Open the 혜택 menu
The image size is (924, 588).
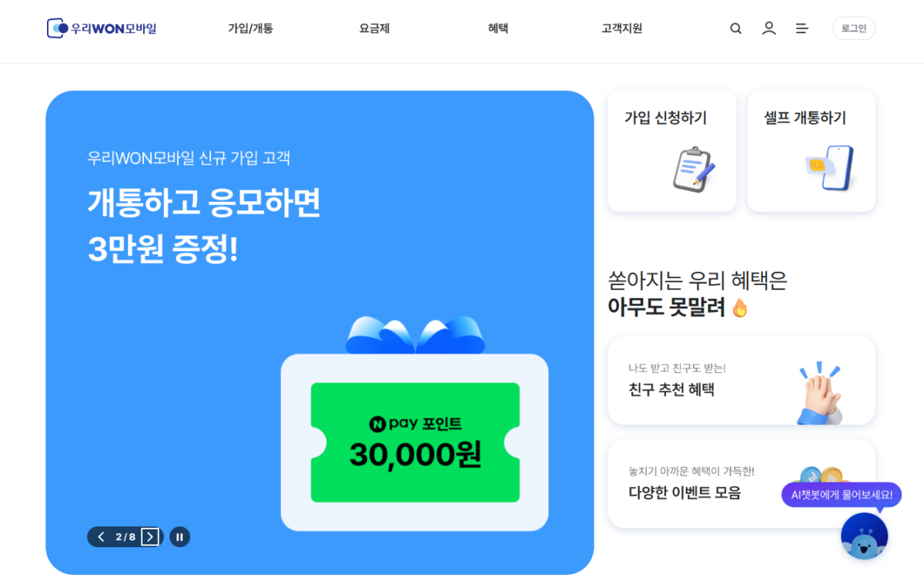498,29
